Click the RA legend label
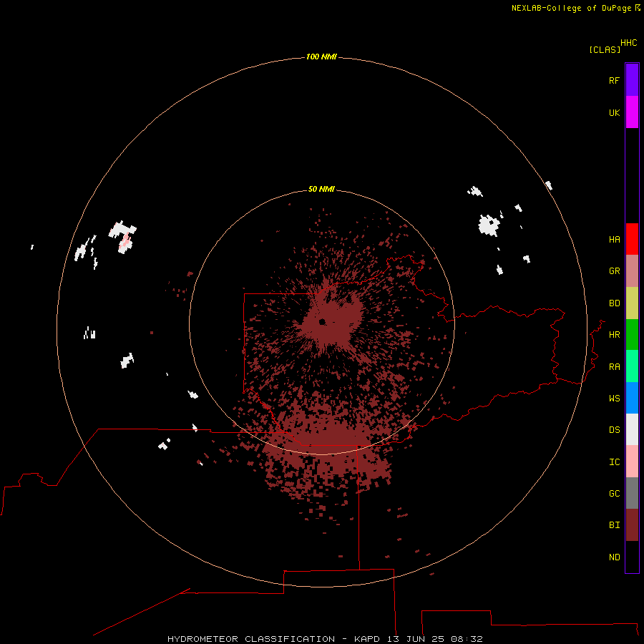The width and height of the screenshot is (644, 644). point(614,366)
